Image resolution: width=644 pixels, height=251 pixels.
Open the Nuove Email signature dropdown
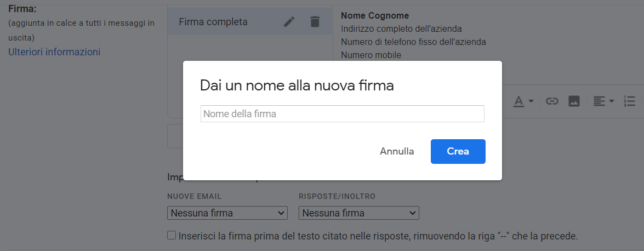click(x=227, y=213)
